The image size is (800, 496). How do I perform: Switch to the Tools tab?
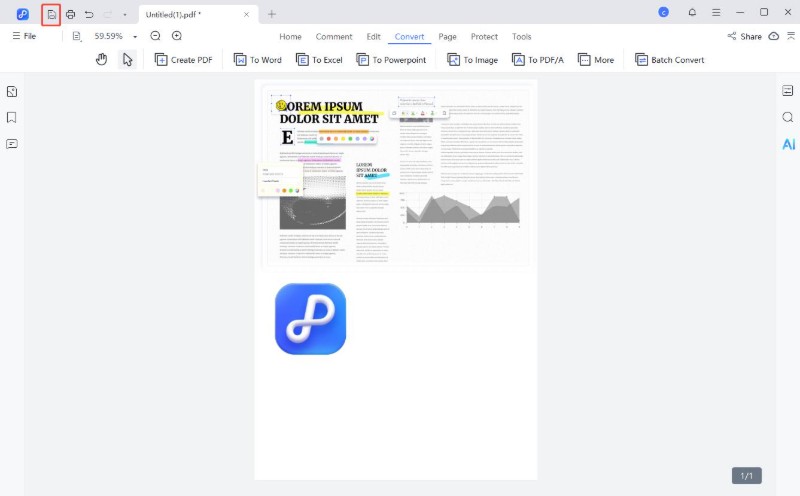coord(521,37)
